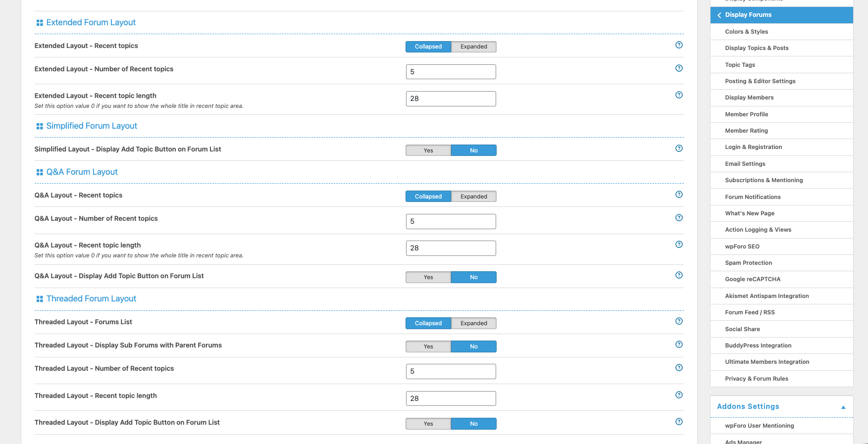This screenshot has height=444, width=868.
Task: Open help icon for Simplified Layout Add Topic Button
Action: (679, 148)
